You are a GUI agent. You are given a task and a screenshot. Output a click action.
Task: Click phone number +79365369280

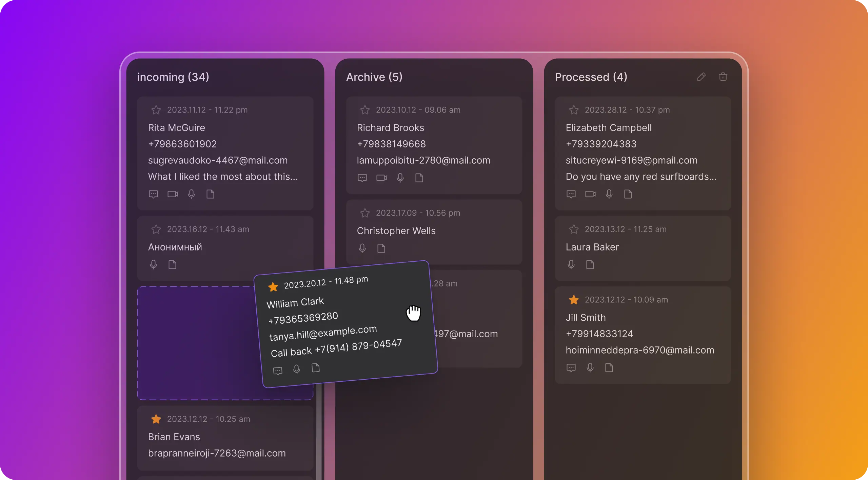[x=303, y=318]
